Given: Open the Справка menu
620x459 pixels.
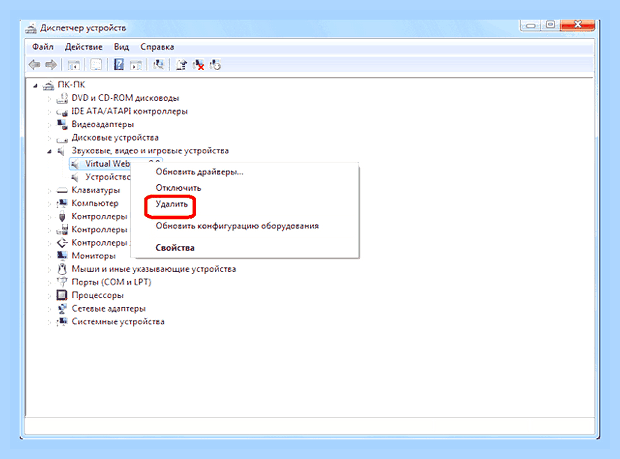Looking at the screenshot, I should coord(157,47).
